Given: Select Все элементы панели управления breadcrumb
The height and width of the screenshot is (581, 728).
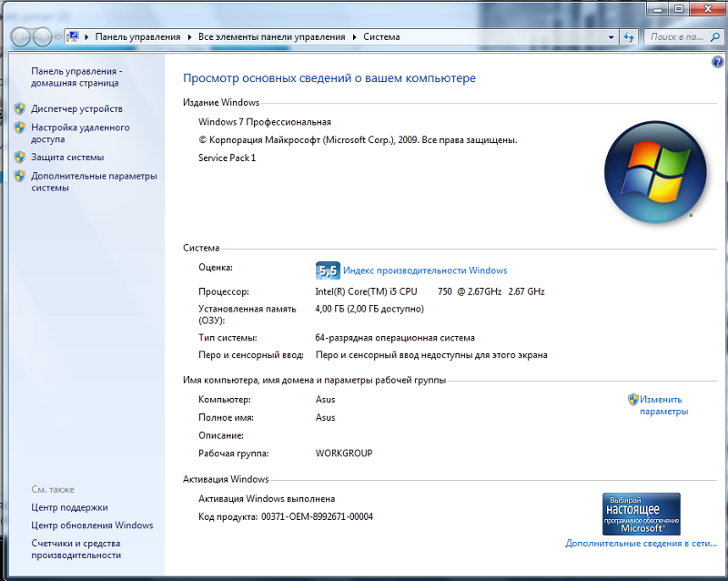Looking at the screenshot, I should (271, 37).
